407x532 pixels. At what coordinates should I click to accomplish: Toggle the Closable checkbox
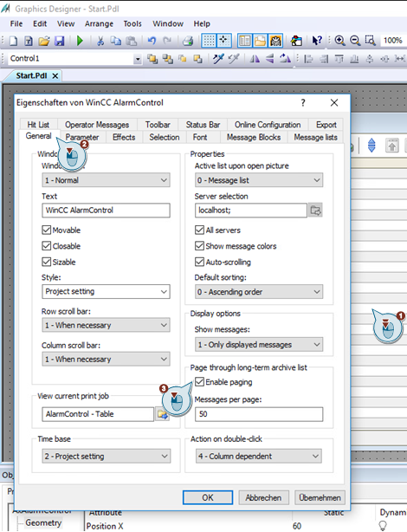(x=47, y=246)
